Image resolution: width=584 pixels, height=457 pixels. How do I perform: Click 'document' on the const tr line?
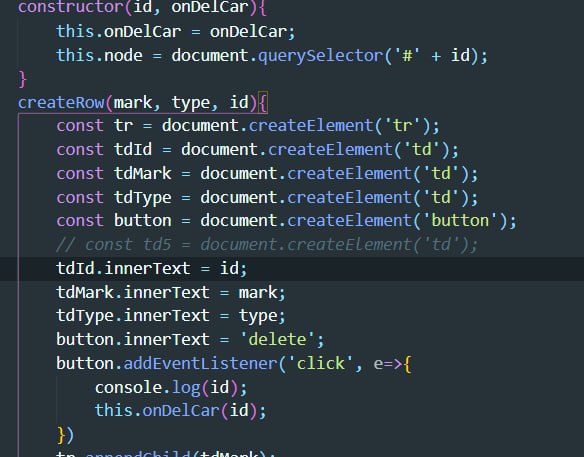tap(200, 126)
